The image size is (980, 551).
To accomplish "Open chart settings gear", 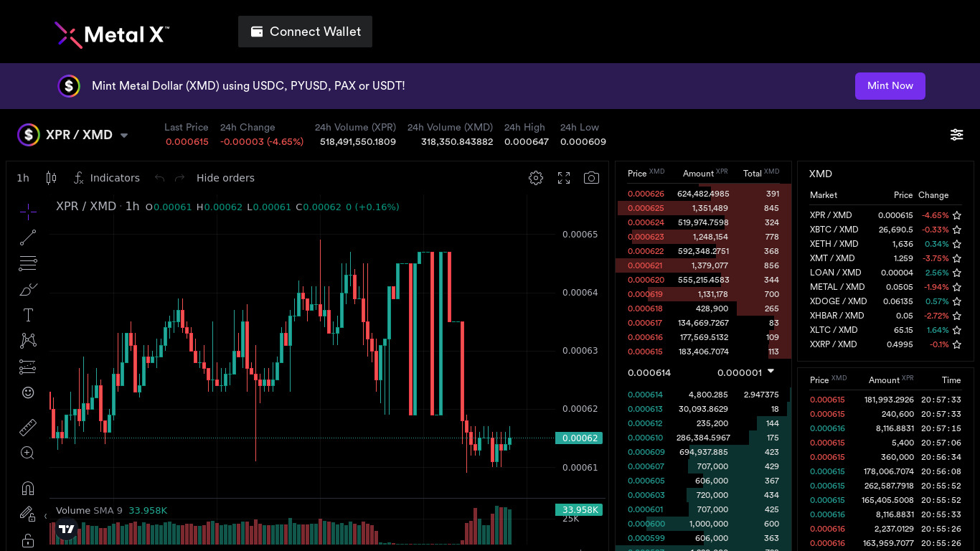I will click(x=536, y=178).
